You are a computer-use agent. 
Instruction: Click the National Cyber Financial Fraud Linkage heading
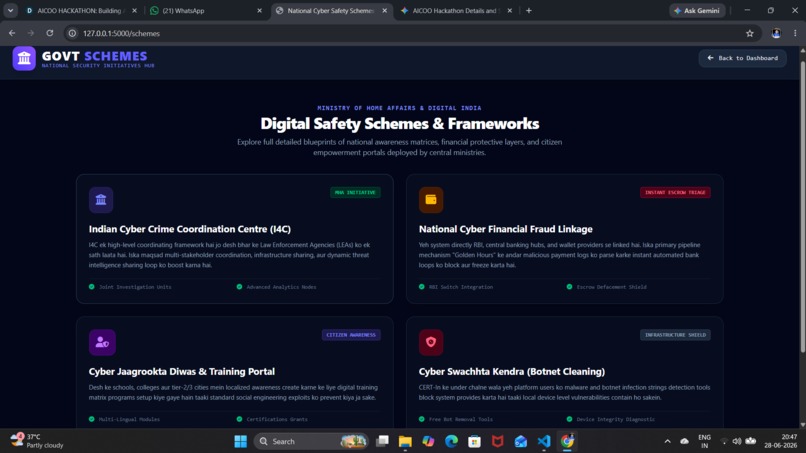click(505, 229)
